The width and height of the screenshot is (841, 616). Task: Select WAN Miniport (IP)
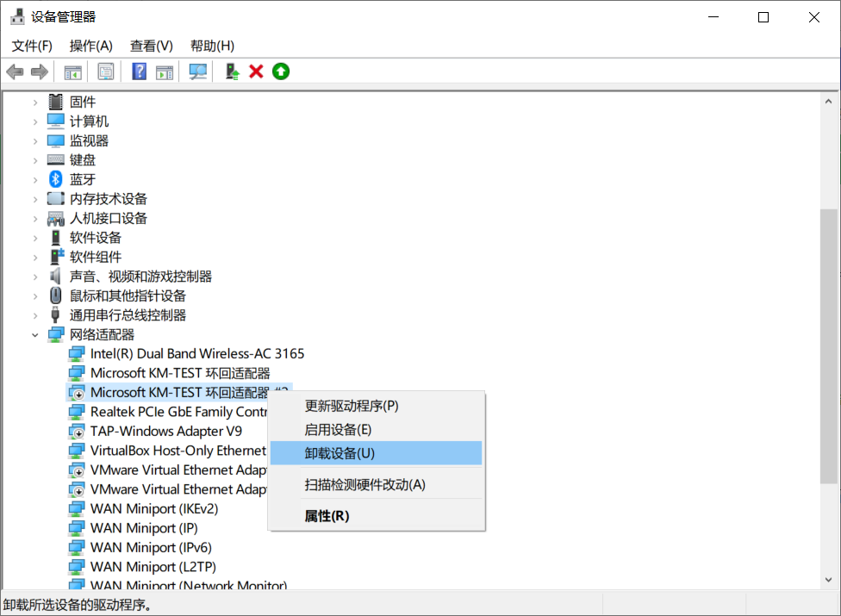(144, 528)
